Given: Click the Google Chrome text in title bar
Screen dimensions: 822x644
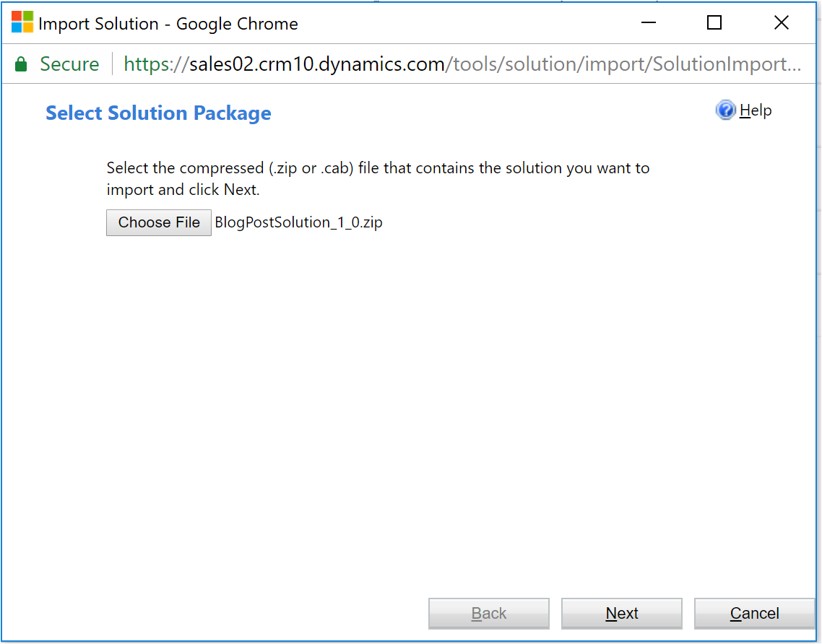Looking at the screenshot, I should [237, 24].
